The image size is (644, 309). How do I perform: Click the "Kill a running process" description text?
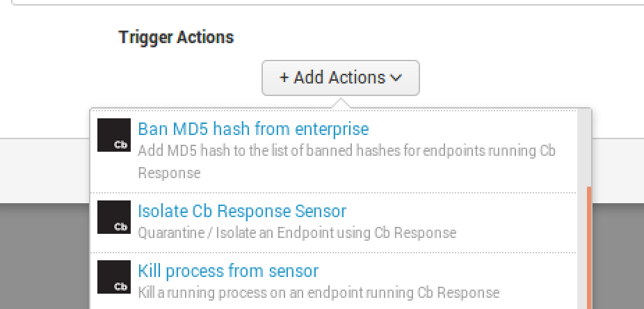319,292
